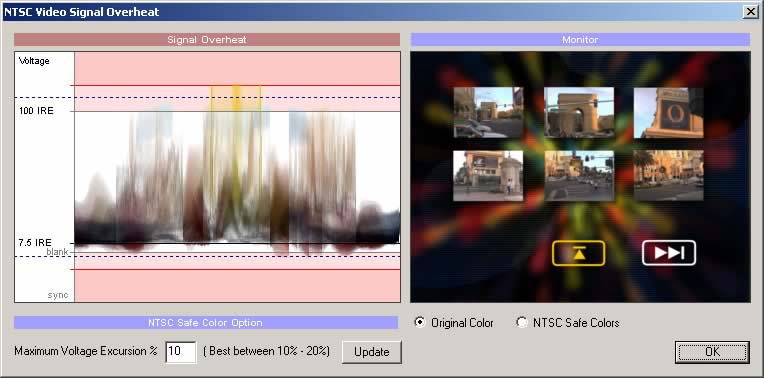Select the Original Color radio button
764x378 pixels.
419,322
